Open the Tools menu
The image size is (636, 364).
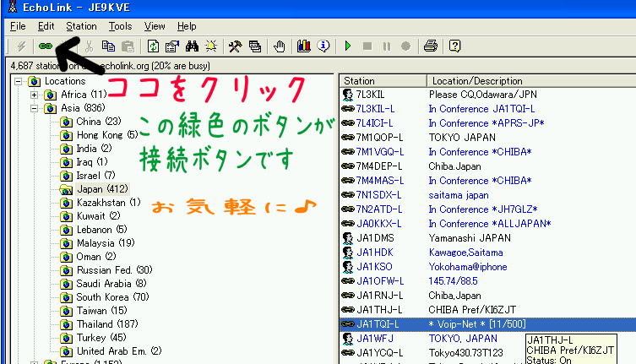click(x=120, y=26)
